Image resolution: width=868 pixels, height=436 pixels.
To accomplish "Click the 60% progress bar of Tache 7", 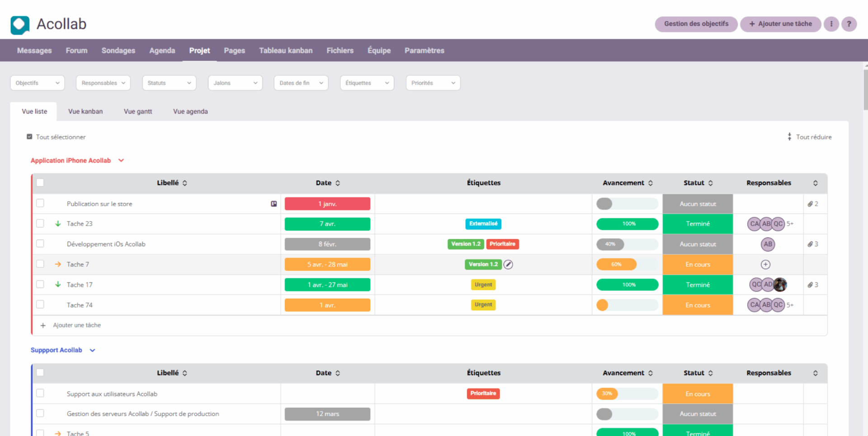I will point(616,264).
